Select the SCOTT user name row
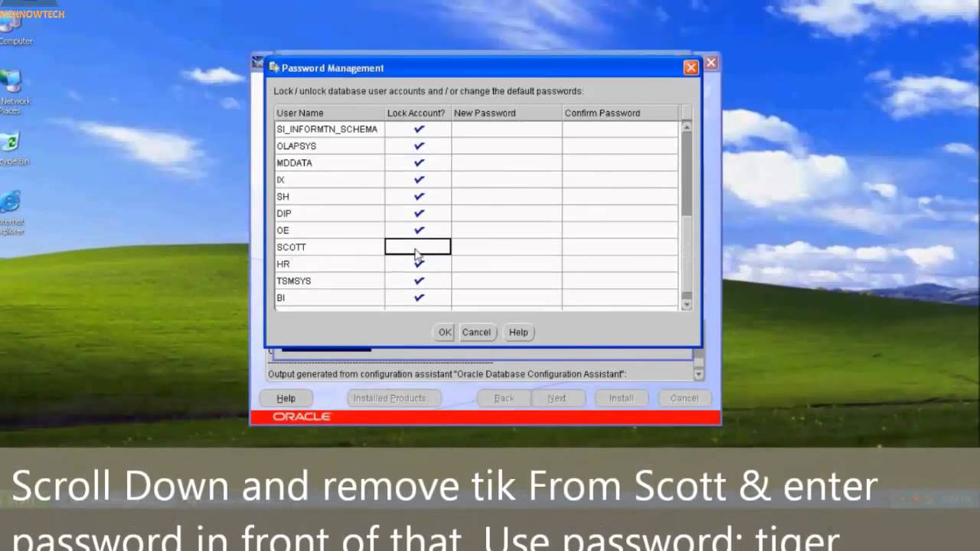The width and height of the screenshot is (980, 551). pyautogui.click(x=329, y=247)
